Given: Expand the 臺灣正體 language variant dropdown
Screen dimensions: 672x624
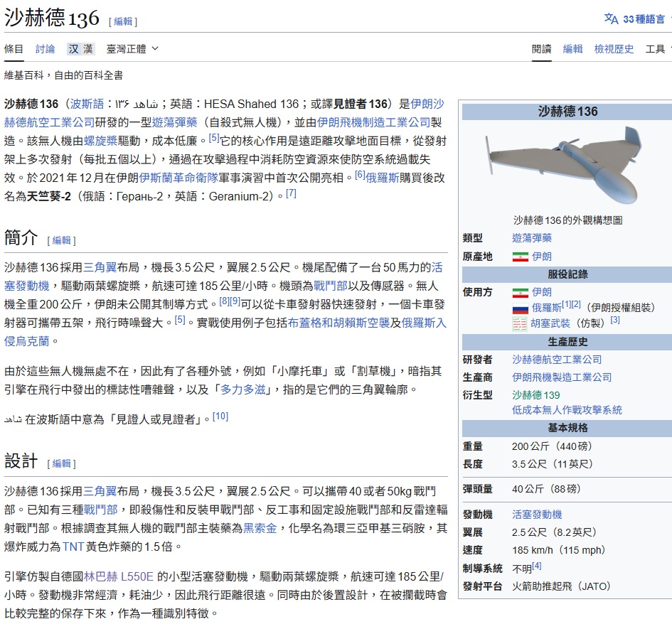Looking at the screenshot, I should click(x=132, y=49).
